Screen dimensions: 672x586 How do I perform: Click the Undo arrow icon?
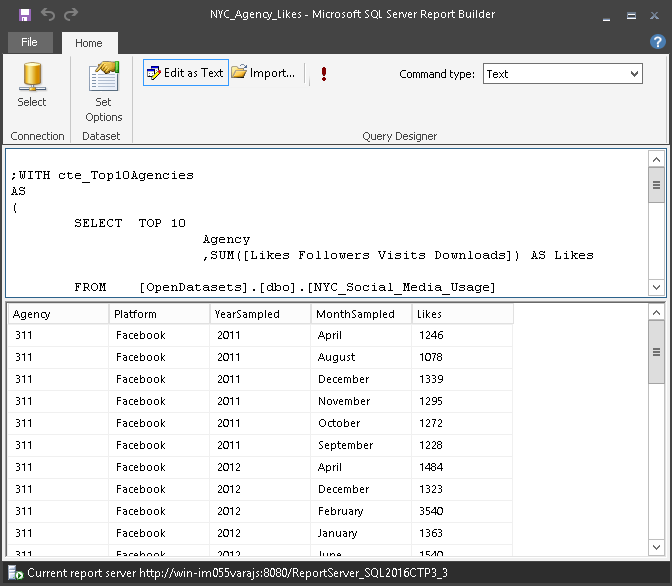coord(48,15)
